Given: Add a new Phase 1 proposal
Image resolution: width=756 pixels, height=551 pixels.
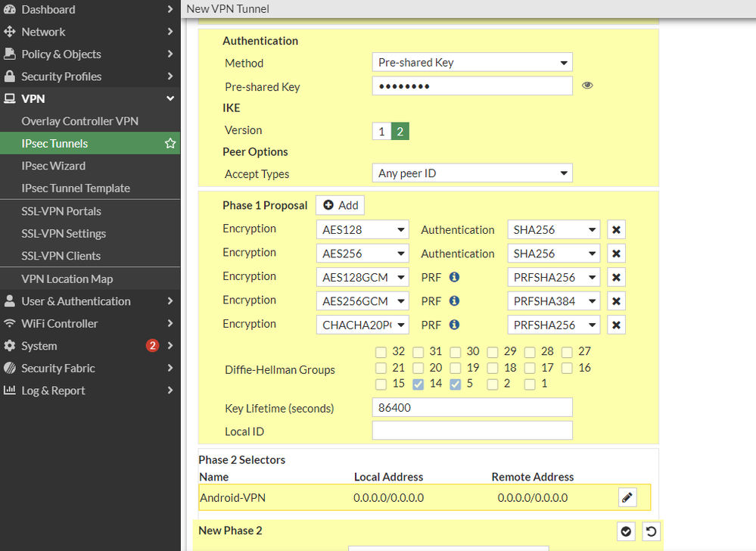Looking at the screenshot, I should coord(340,205).
